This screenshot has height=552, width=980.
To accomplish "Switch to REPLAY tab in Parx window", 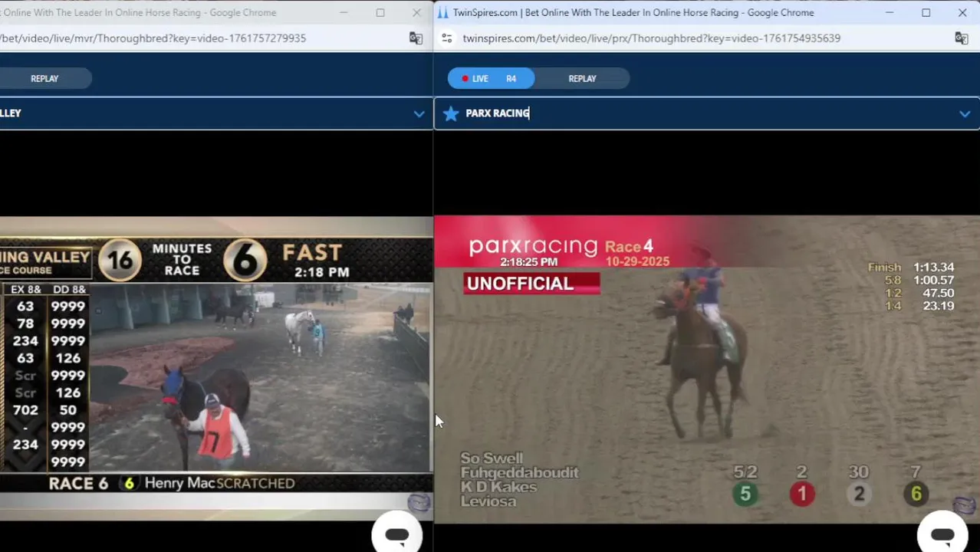I will [582, 78].
